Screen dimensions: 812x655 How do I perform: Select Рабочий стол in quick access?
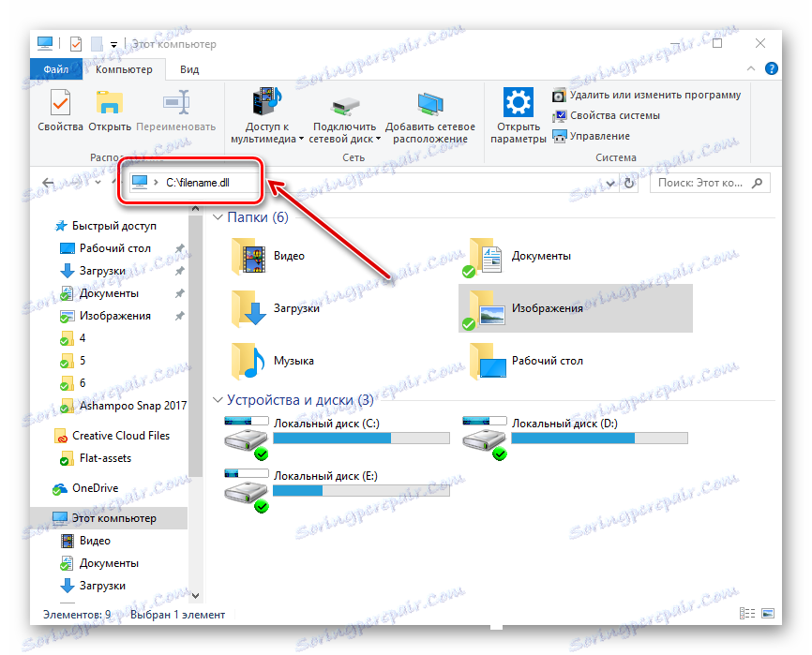coord(106,248)
